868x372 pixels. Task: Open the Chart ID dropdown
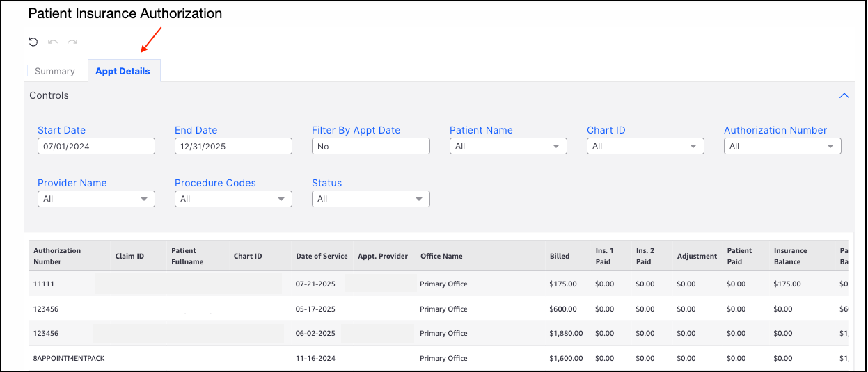(x=645, y=146)
